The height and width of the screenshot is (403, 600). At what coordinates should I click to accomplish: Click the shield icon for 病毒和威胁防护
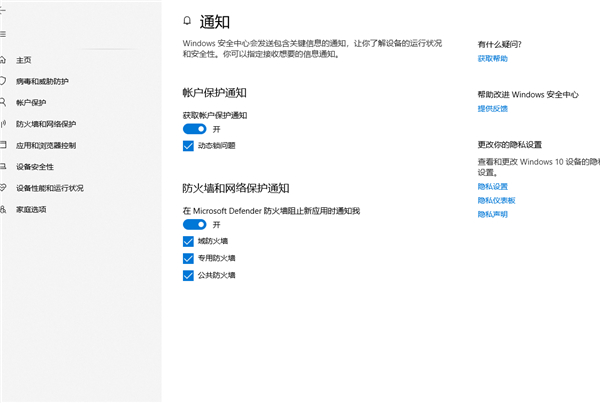tap(3, 81)
